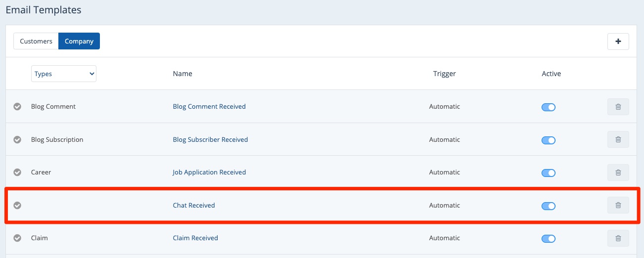Viewport: 644px width, 258px height.
Task: Disable the Blog Comment Received active toggle
Action: [549, 107]
